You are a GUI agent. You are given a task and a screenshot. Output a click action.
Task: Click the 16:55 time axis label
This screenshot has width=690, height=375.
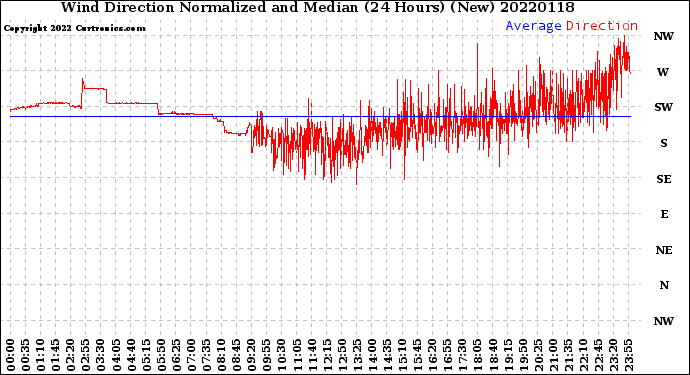click(448, 355)
